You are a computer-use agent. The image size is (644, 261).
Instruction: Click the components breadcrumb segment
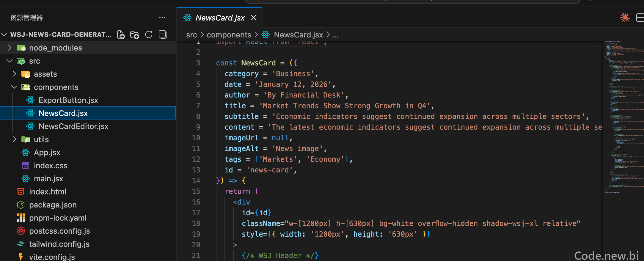tap(229, 35)
